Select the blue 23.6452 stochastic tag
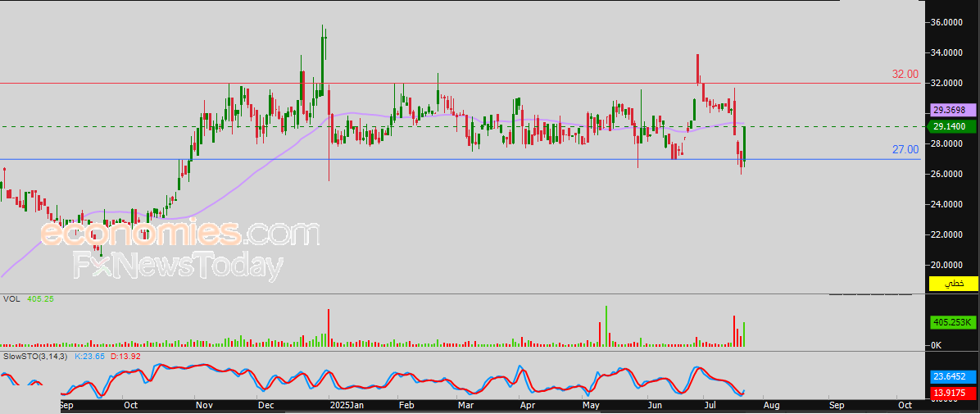This screenshot has height=414, width=980. pyautogui.click(x=954, y=377)
